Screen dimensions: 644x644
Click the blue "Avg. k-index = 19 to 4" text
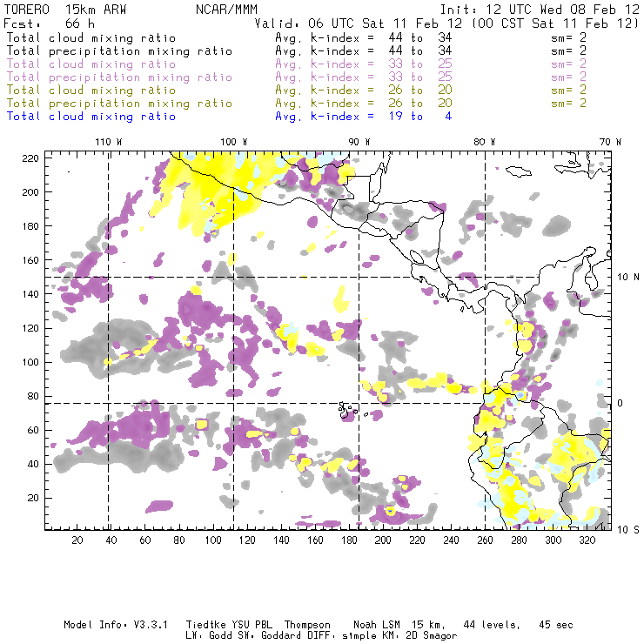(x=364, y=117)
